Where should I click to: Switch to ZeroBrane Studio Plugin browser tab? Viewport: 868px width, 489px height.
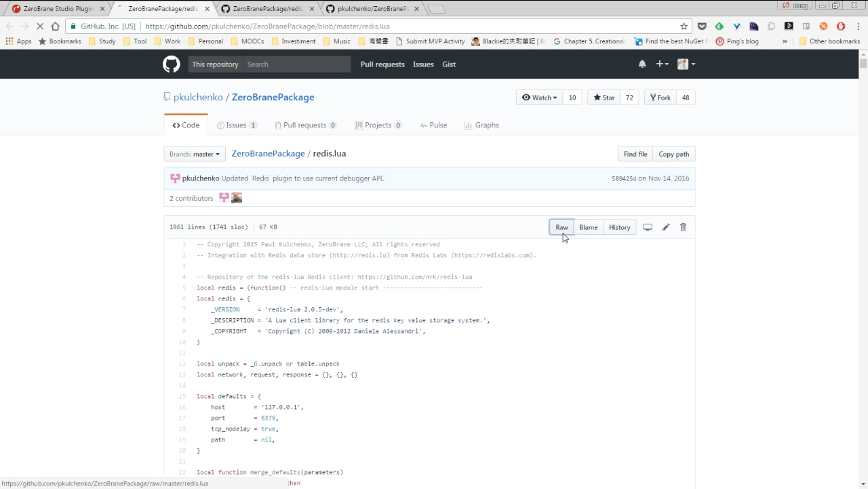pyautogui.click(x=58, y=9)
